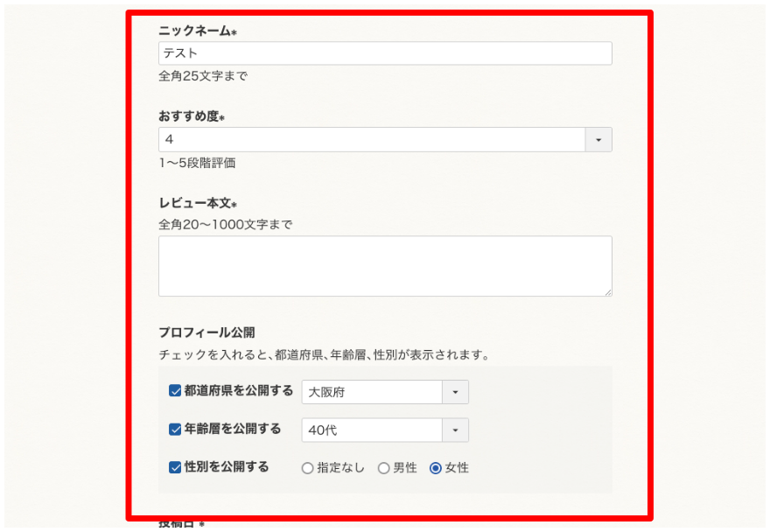Viewport: 770px width, 532px height.
Task: Click the checkmark icon on 都道府県を公開する
Action: tap(175, 391)
